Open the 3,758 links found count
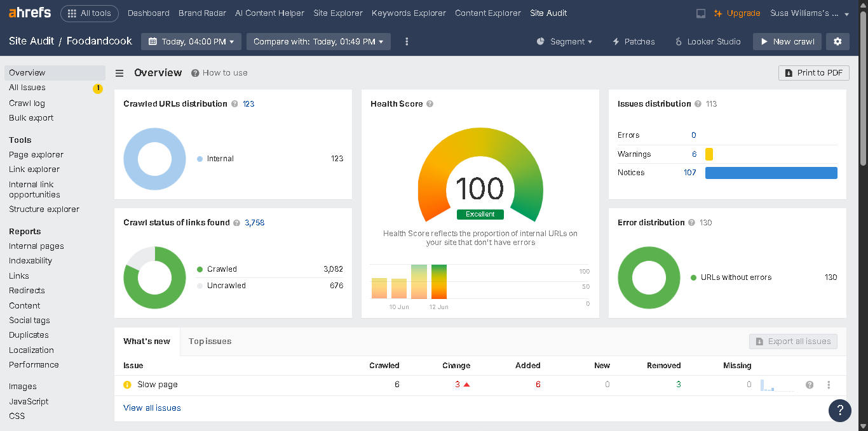Viewport: 868px width, 431px height. coord(255,223)
